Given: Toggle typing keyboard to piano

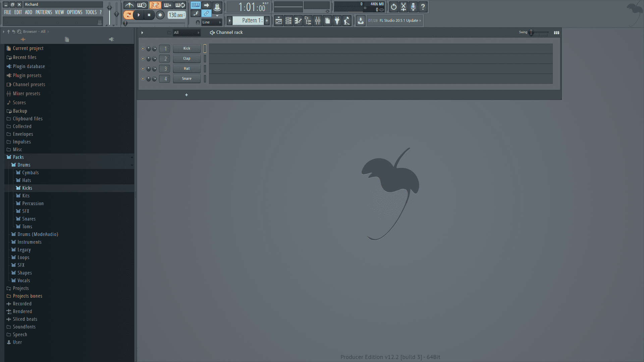Looking at the screenshot, I should (196, 5).
